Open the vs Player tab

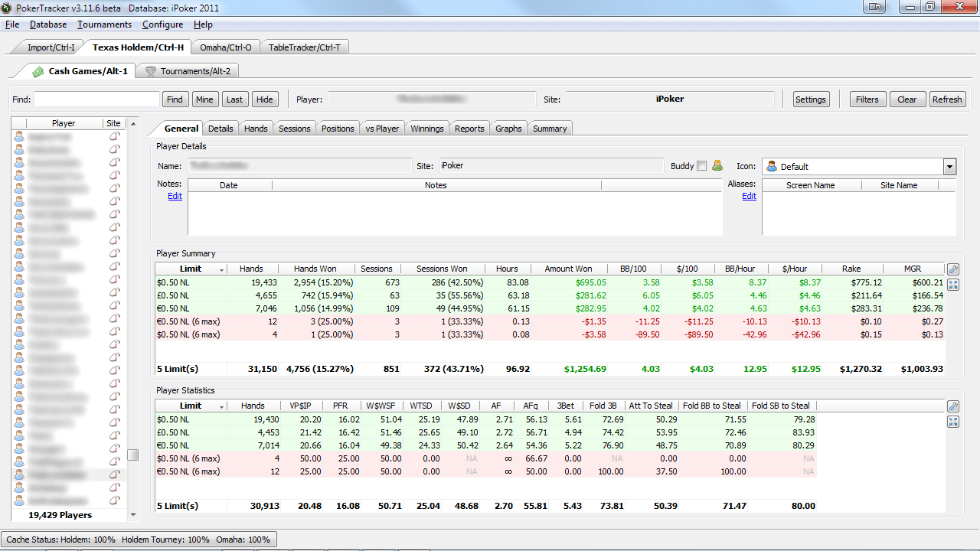(382, 129)
